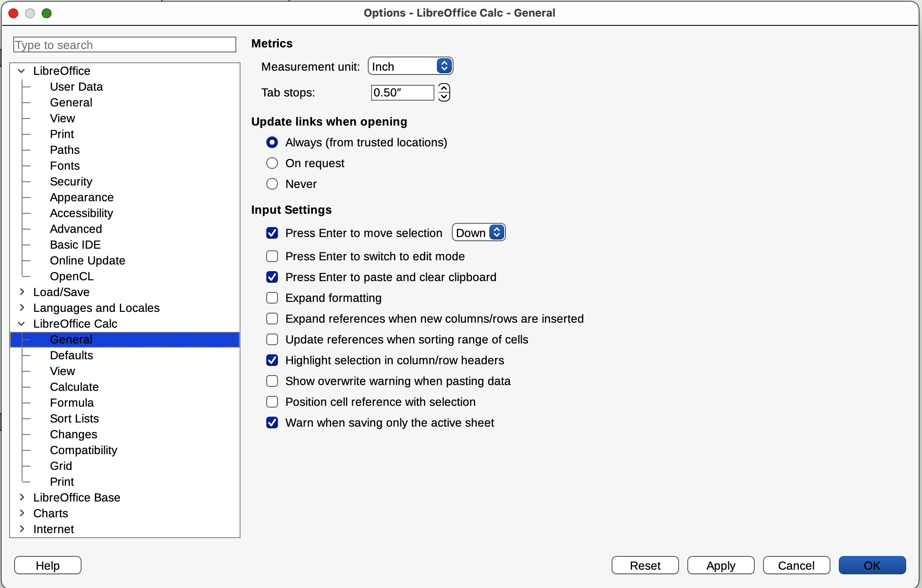
Task: Expand the Load/Save tree node
Action: coord(22,292)
